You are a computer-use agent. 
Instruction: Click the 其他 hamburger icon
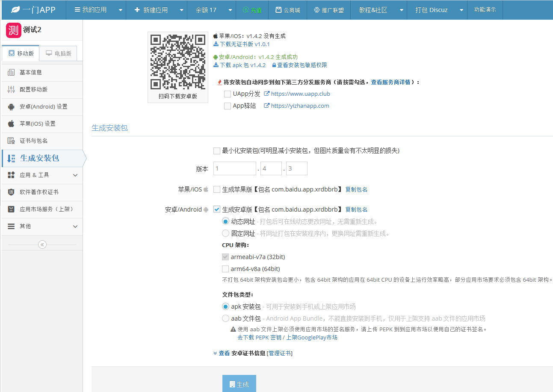[x=11, y=226]
